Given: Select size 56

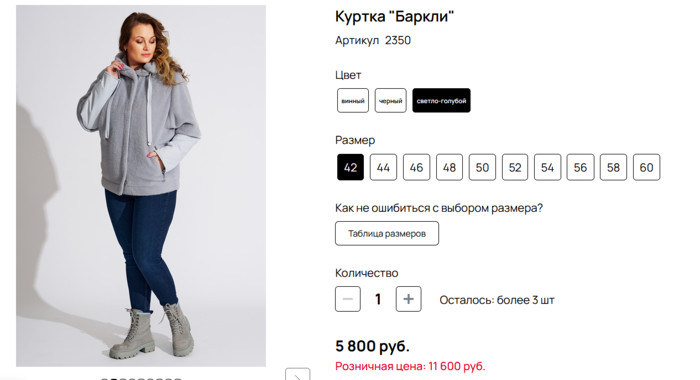Looking at the screenshot, I should 580,167.
